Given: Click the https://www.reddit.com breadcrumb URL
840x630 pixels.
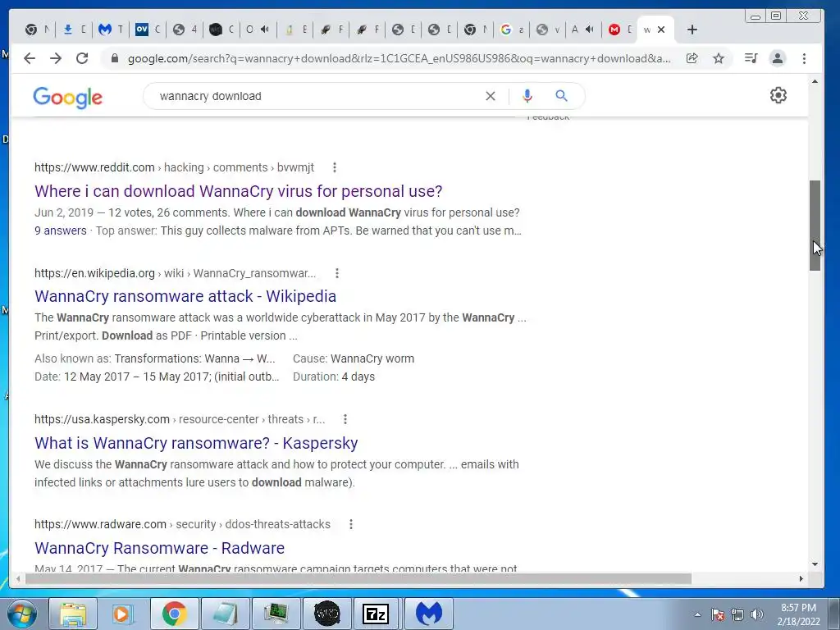Looking at the screenshot, I should pos(94,167).
